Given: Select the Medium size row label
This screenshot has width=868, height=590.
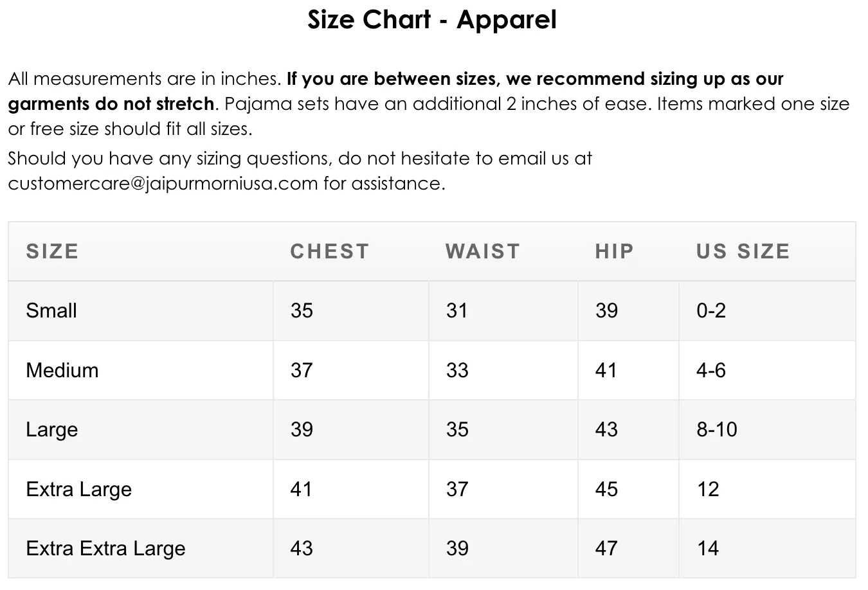Looking at the screenshot, I should point(62,371).
